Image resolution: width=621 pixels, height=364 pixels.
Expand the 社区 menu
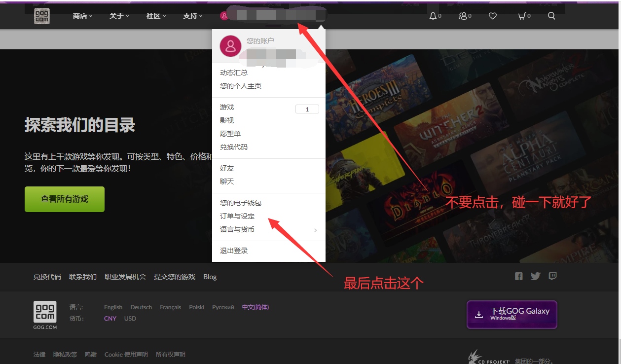156,16
